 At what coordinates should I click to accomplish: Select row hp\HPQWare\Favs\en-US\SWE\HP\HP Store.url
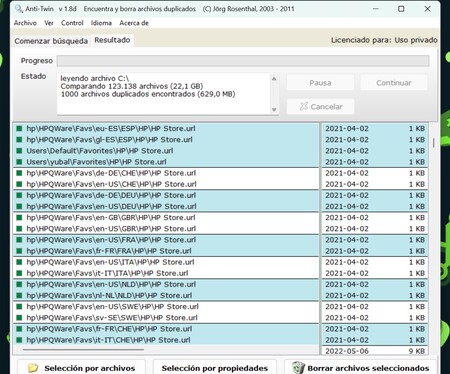pyautogui.click(x=166, y=306)
